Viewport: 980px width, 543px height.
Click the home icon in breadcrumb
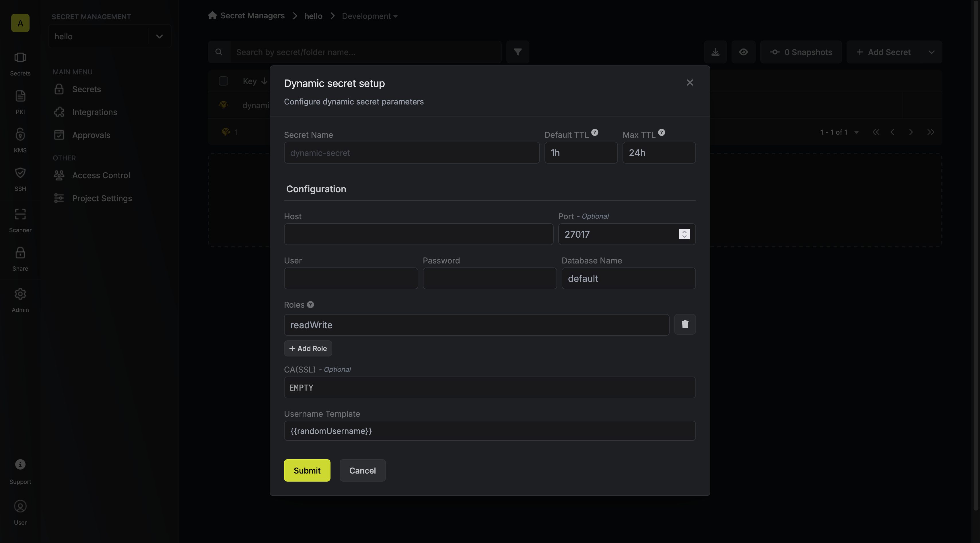(212, 15)
